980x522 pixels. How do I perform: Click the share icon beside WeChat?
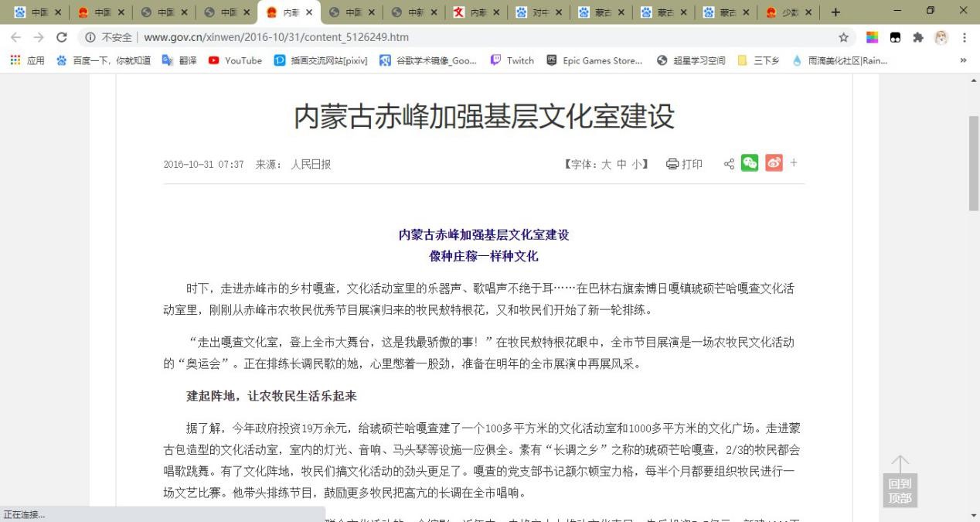pyautogui.click(x=728, y=164)
